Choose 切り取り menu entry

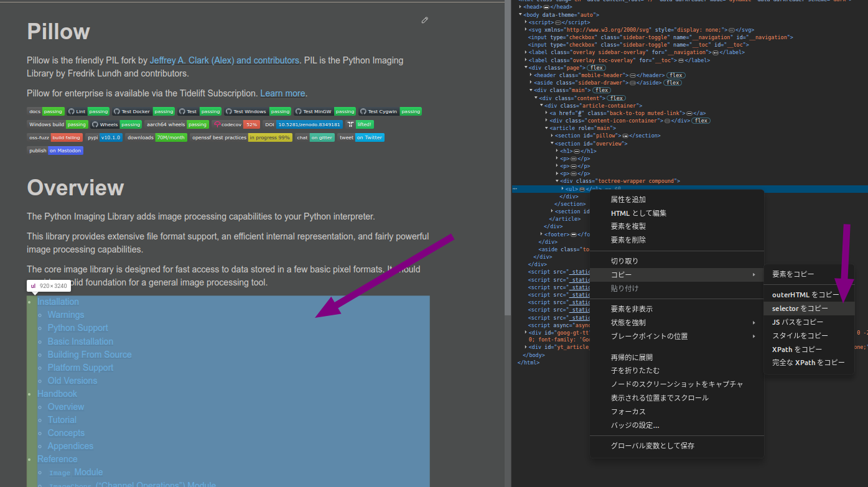(677, 261)
